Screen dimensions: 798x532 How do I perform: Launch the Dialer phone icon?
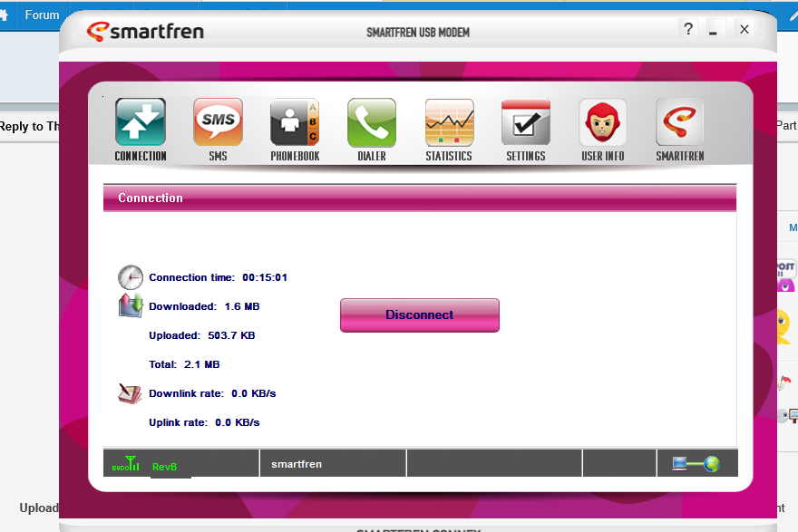tap(372, 123)
